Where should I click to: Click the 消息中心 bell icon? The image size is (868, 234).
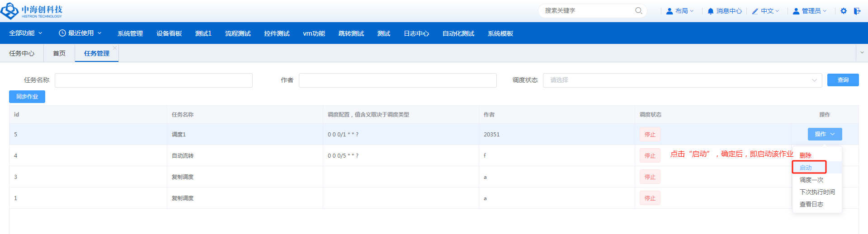pos(711,11)
